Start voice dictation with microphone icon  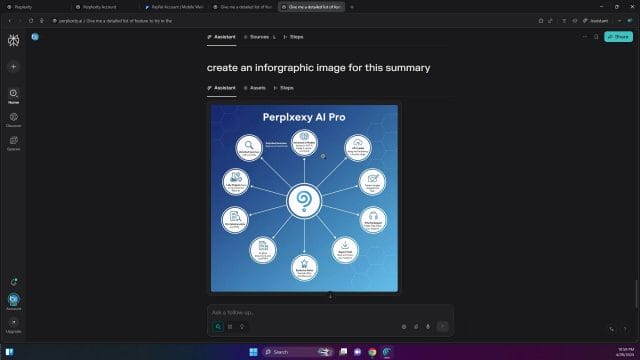click(428, 327)
